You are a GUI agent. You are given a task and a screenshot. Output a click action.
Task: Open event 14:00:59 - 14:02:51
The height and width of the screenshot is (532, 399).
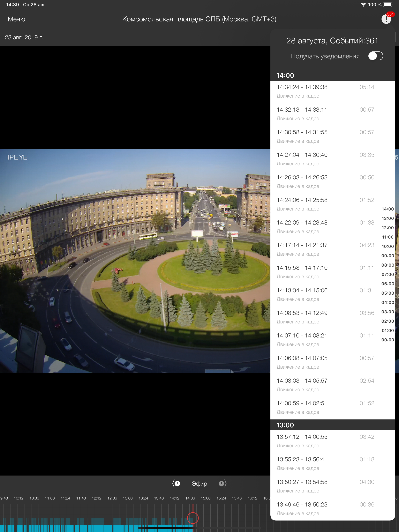[x=333, y=408]
